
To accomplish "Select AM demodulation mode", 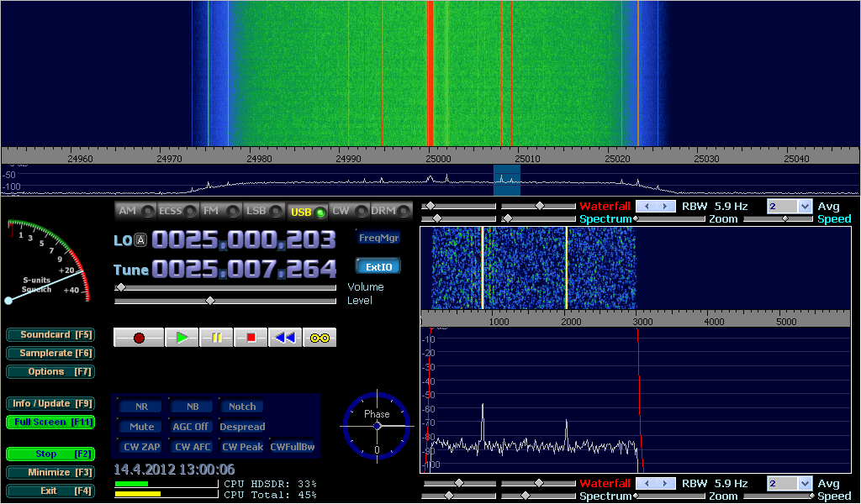I will click(135, 212).
